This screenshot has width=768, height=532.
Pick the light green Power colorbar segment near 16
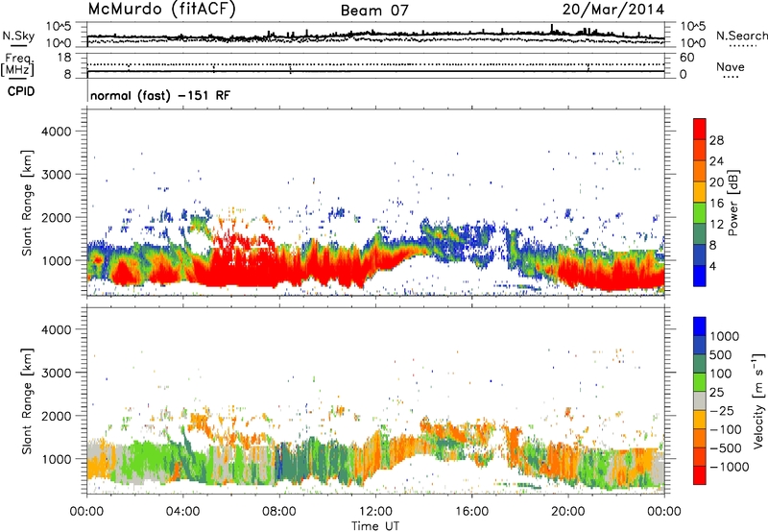[700, 212]
